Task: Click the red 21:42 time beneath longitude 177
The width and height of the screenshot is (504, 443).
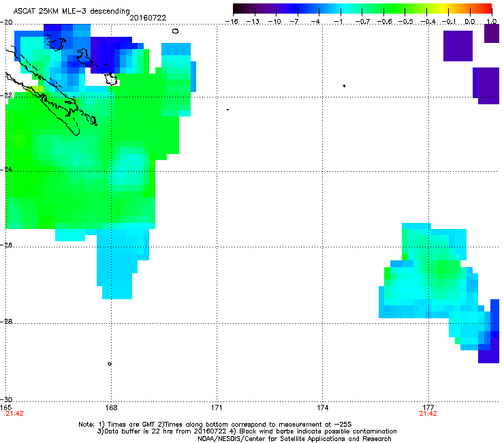Action: point(428,414)
